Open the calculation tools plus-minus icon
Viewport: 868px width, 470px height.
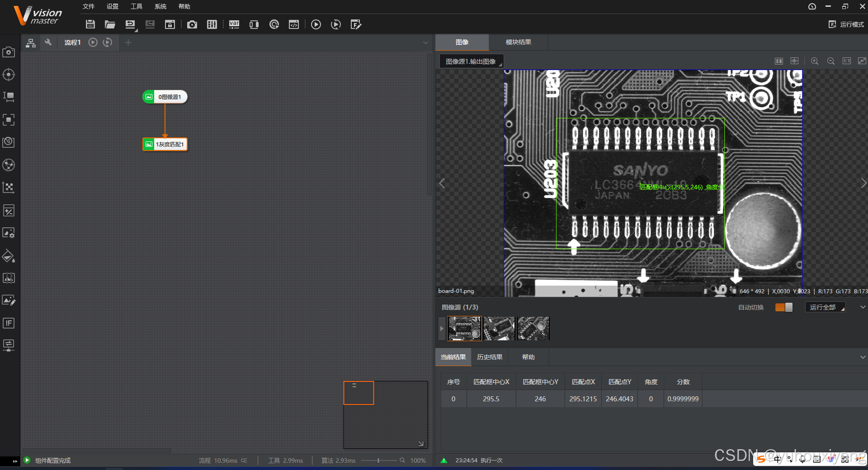[9, 210]
